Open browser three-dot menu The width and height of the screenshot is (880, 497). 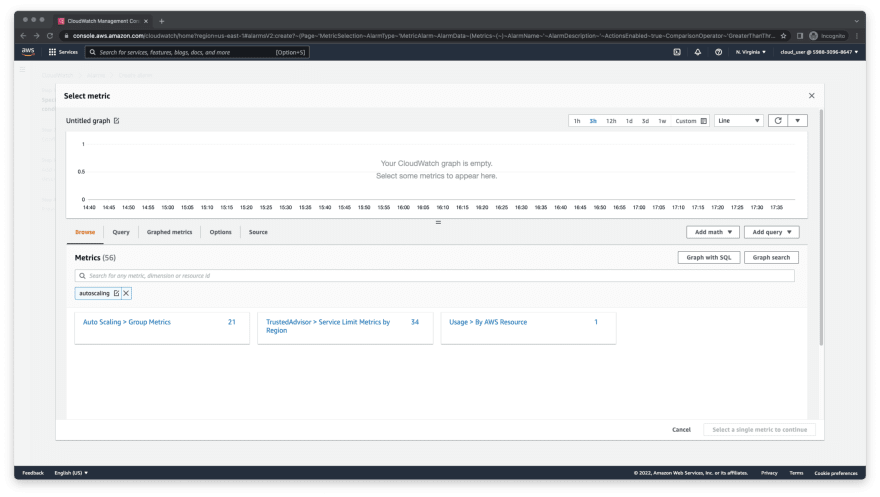[x=857, y=36]
